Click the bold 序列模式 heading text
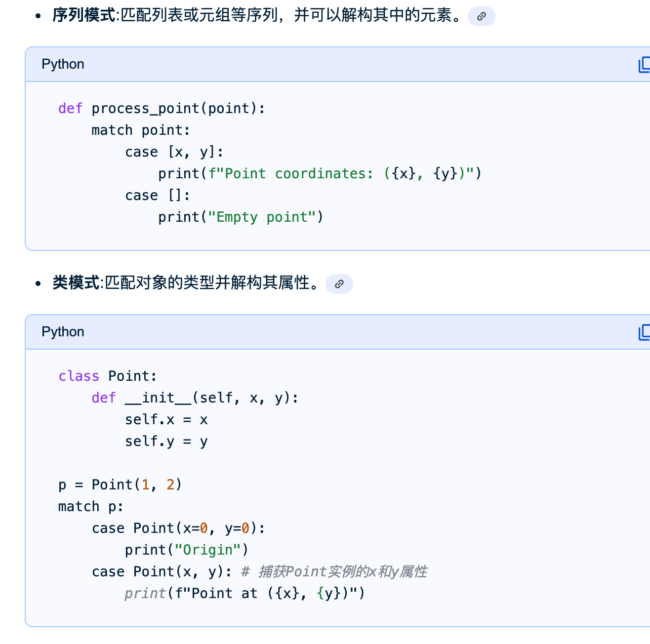This screenshot has height=644, width=650. (83, 16)
